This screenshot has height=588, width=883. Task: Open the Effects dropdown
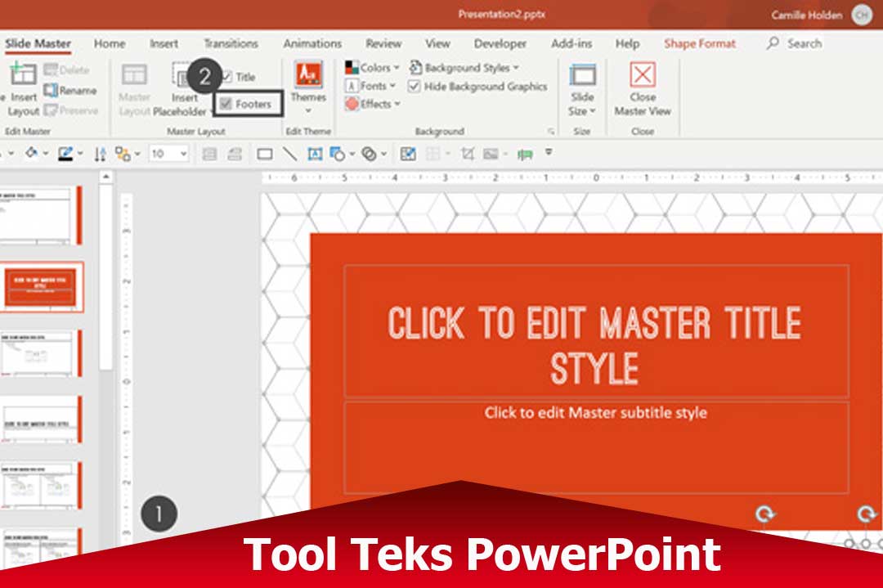pyautogui.click(x=373, y=104)
